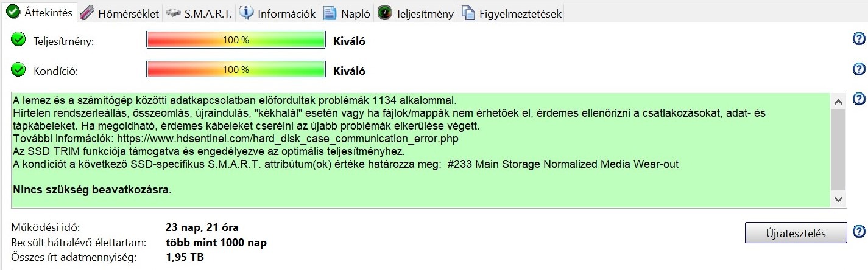The width and height of the screenshot is (868, 270).
Task: Click the Nincs szükség beavatkozásra text
Action: click(92, 190)
